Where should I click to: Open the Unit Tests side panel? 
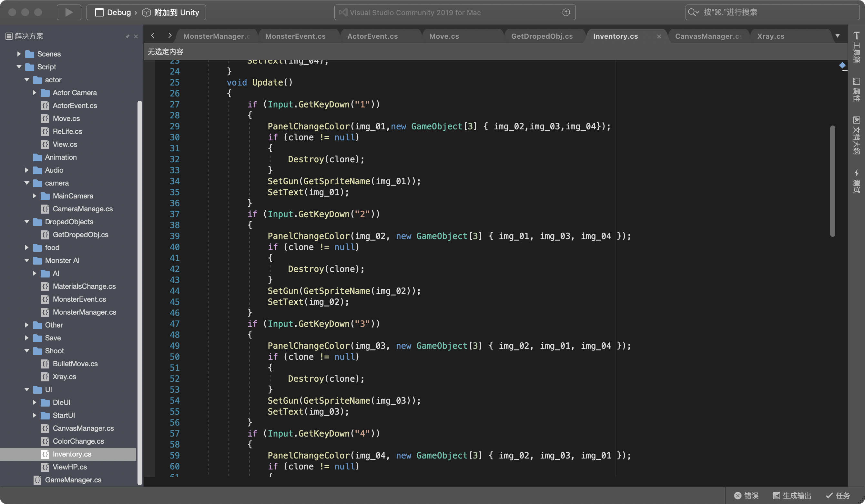(856, 181)
